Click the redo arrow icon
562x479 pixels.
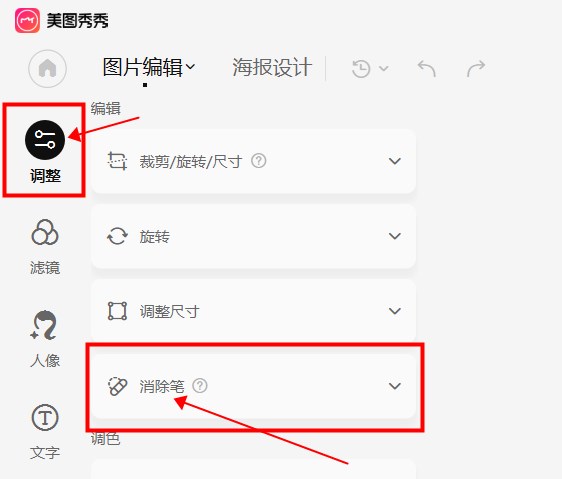click(x=476, y=68)
